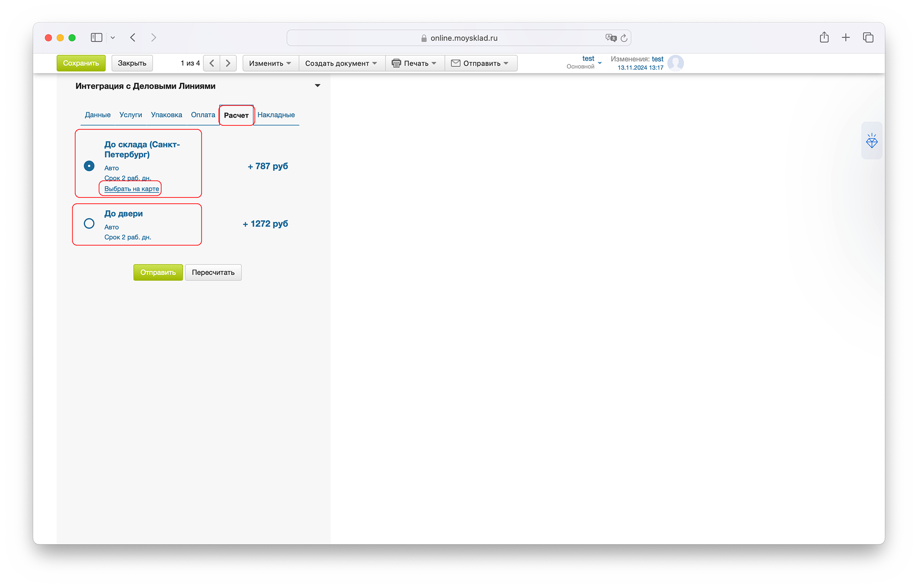918x588 pixels.
Task: Open the Печать dropdown menu
Action: pos(414,63)
